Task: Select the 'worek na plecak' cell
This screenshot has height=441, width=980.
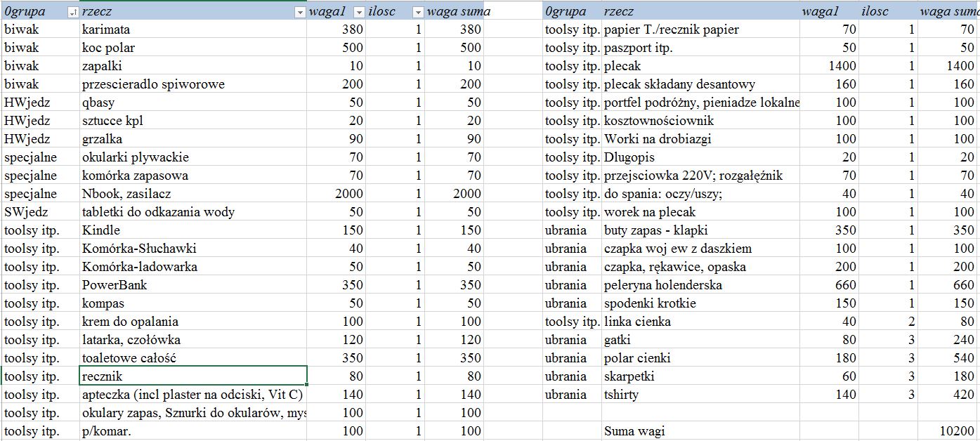Action: click(701, 212)
